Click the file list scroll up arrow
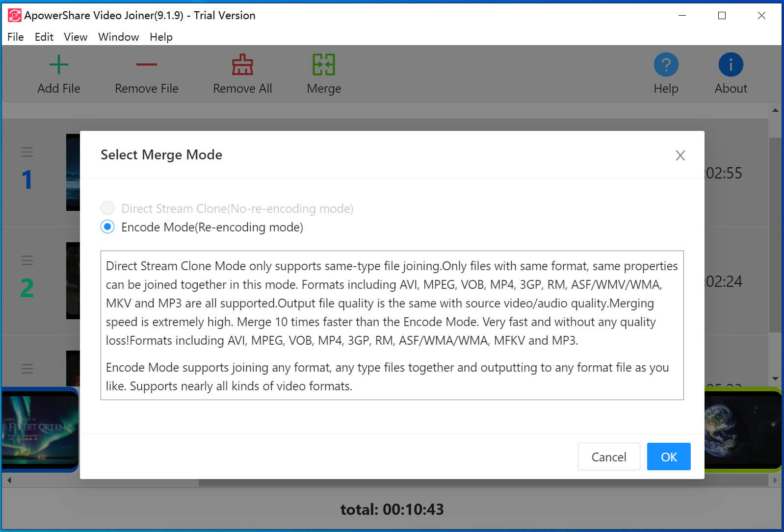Screen dimensions: 784x532 click(775, 110)
